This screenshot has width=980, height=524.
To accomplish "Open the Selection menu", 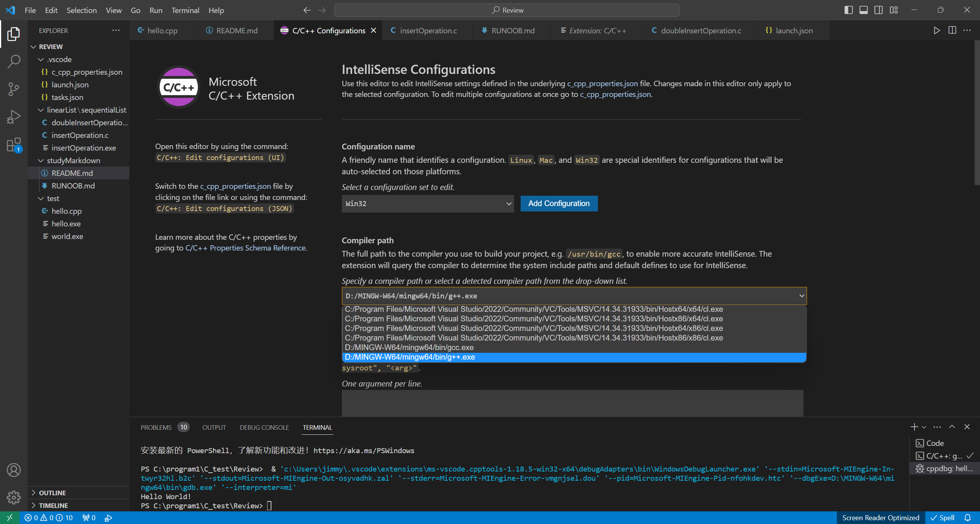I will 82,10.
